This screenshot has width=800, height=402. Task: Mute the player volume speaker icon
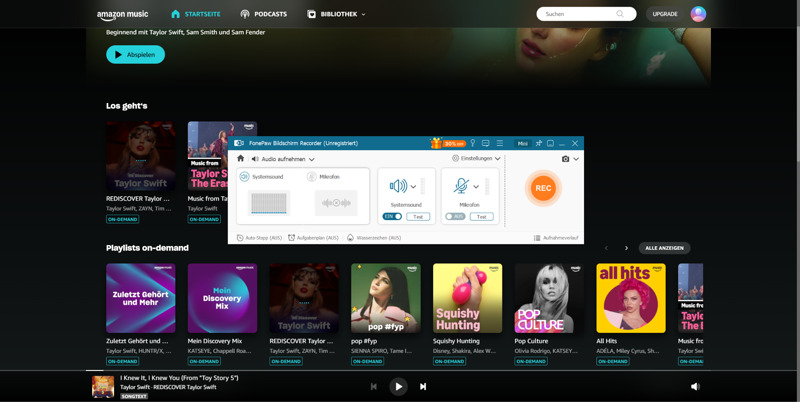(x=695, y=387)
